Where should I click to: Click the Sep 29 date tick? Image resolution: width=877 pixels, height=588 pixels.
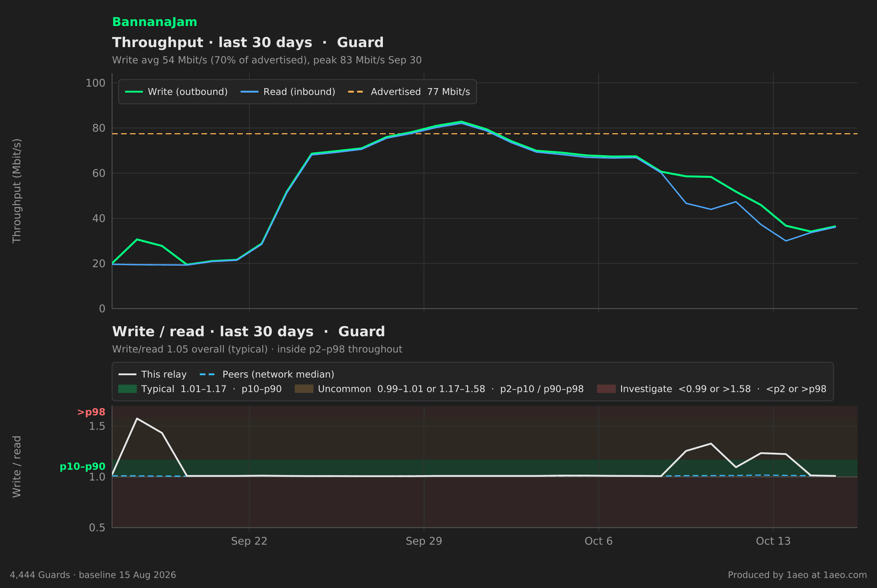click(x=424, y=541)
